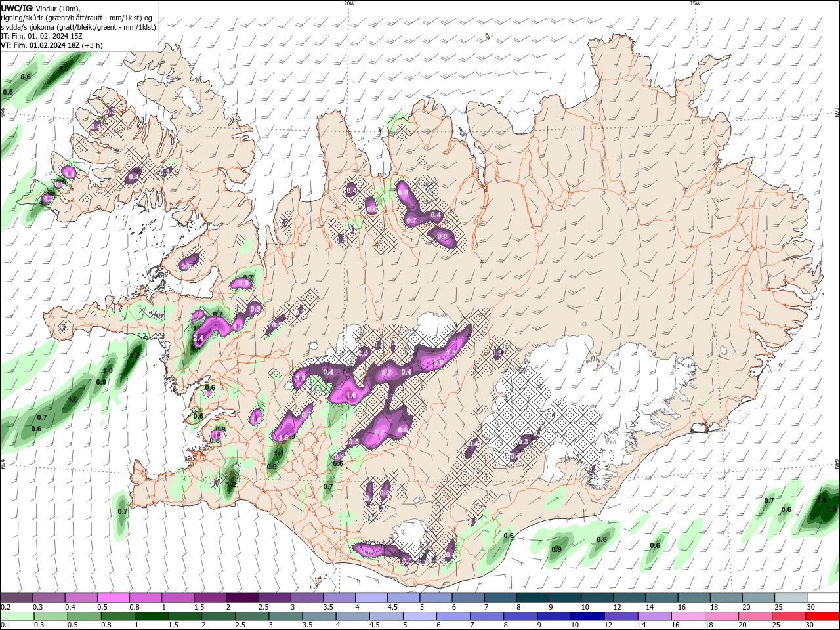Click the 'IT: Fim. 01. 02. 2024 15Z' line

pos(41,36)
